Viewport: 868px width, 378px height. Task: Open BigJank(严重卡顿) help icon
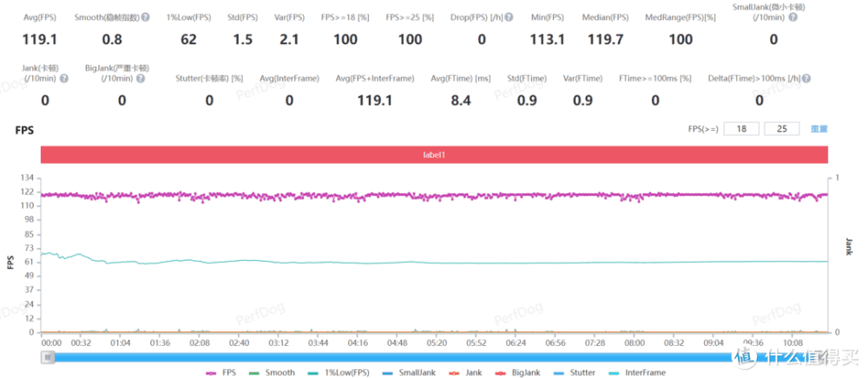click(x=139, y=79)
